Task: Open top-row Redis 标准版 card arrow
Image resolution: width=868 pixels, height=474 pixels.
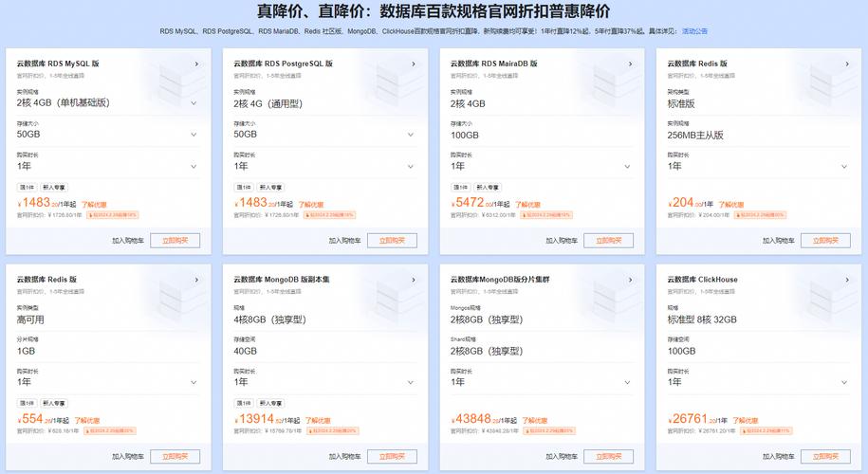Action: click(847, 64)
